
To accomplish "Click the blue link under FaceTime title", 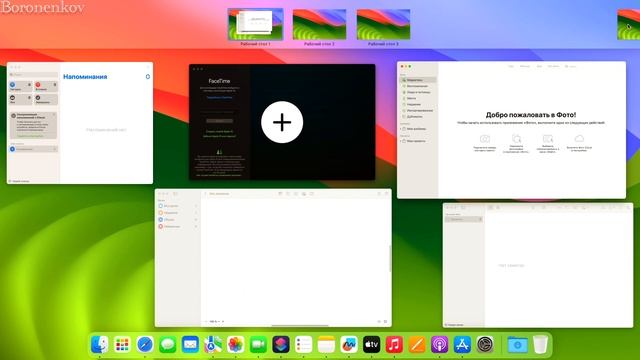I will (219, 98).
